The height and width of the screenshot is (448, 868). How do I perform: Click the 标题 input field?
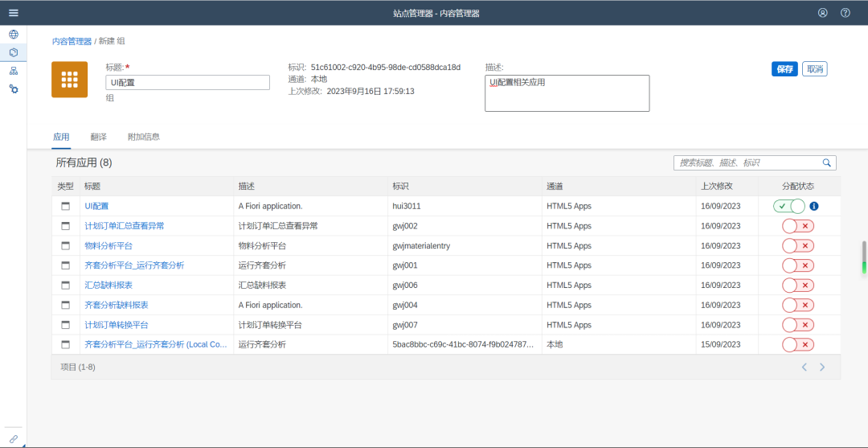click(187, 83)
